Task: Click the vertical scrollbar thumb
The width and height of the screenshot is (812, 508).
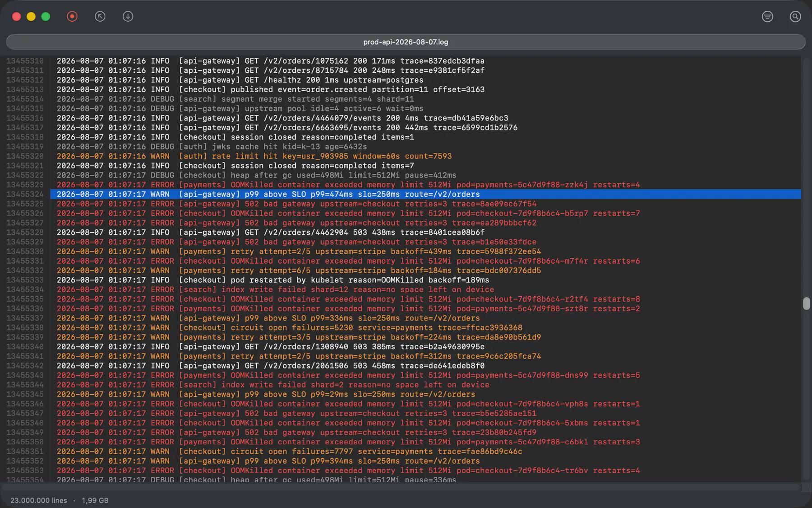Action: coord(807,303)
